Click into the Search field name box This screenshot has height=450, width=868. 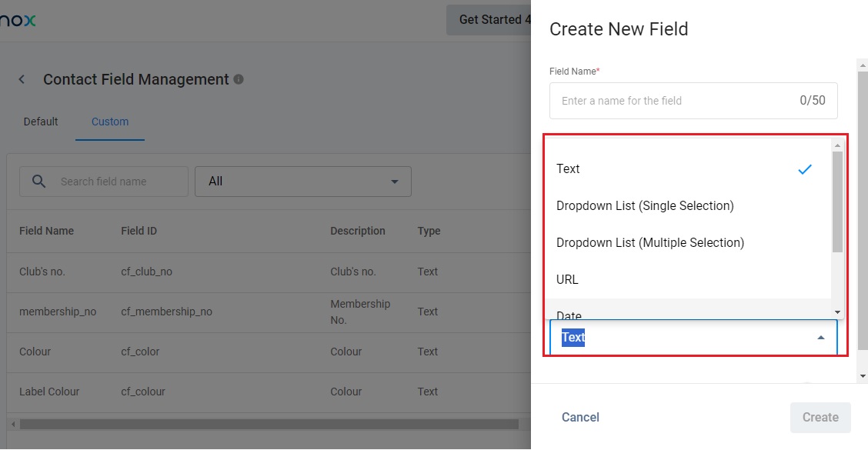[x=115, y=182]
